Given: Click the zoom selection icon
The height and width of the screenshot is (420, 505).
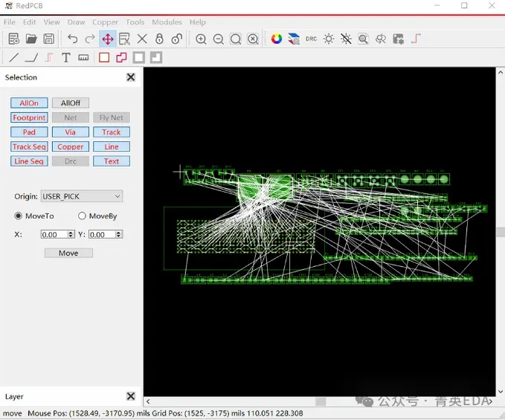Looking at the screenshot, I should tap(253, 39).
